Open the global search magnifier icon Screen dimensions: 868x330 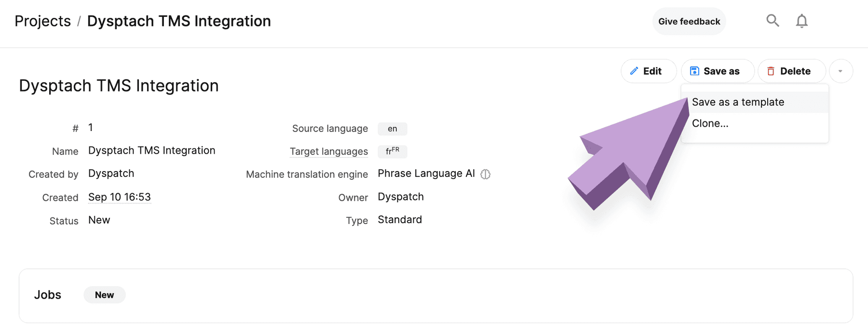click(x=773, y=21)
